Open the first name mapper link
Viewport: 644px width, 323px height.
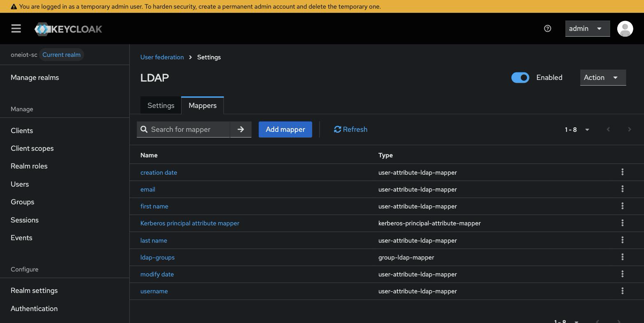point(154,206)
